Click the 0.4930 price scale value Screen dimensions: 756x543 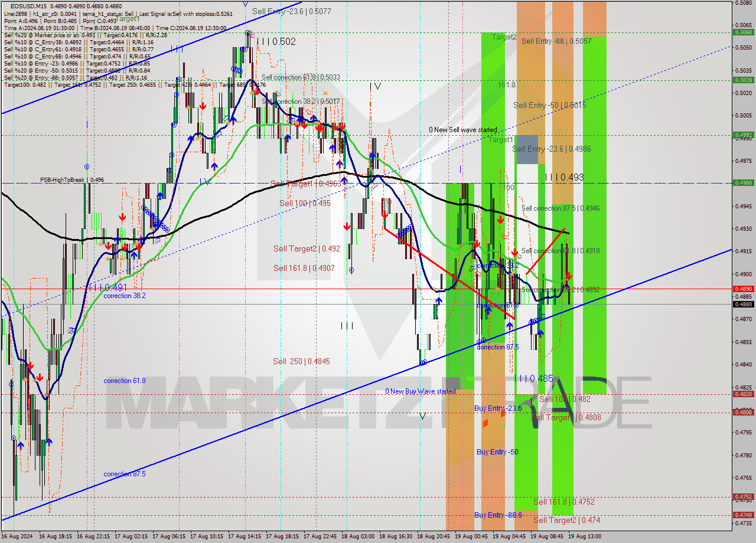(743, 228)
